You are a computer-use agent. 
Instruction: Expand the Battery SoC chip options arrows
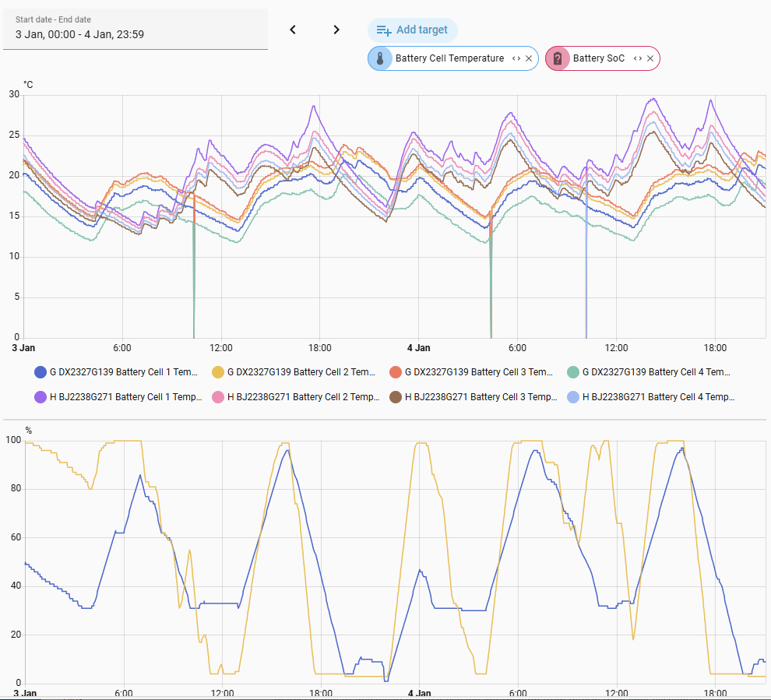pyautogui.click(x=638, y=58)
